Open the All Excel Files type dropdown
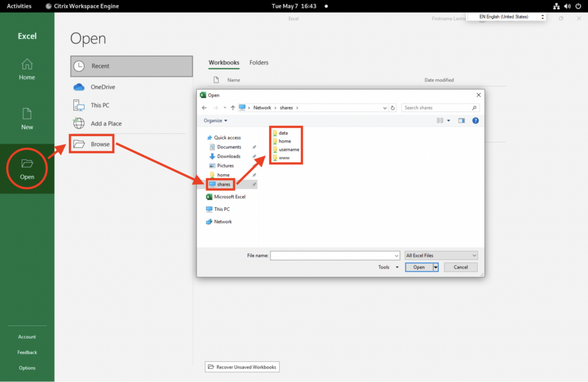This screenshot has width=588, height=382. pyautogui.click(x=441, y=256)
